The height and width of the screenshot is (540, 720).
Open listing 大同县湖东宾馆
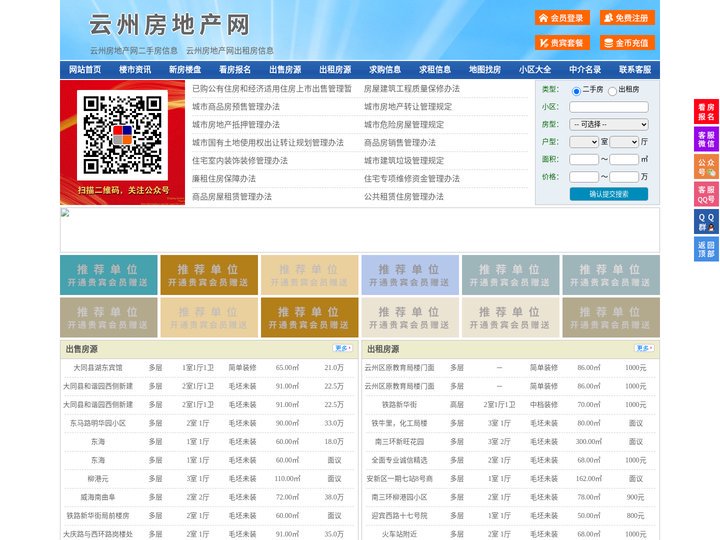(98, 368)
